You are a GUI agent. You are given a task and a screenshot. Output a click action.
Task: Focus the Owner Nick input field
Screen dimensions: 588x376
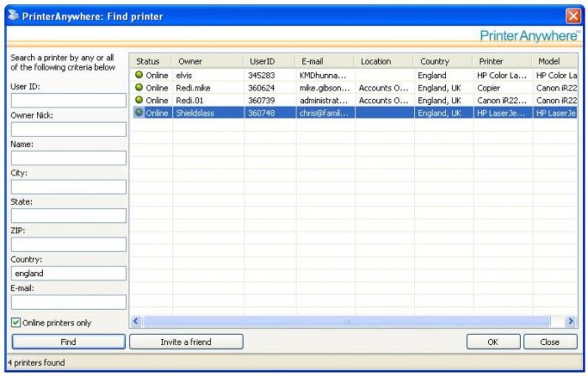coord(69,129)
